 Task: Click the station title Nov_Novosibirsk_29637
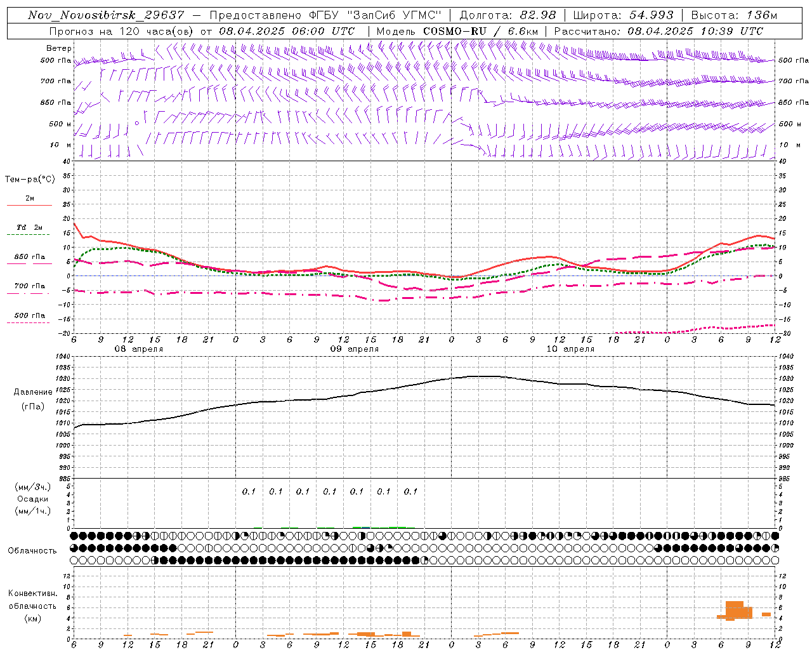click(106, 15)
